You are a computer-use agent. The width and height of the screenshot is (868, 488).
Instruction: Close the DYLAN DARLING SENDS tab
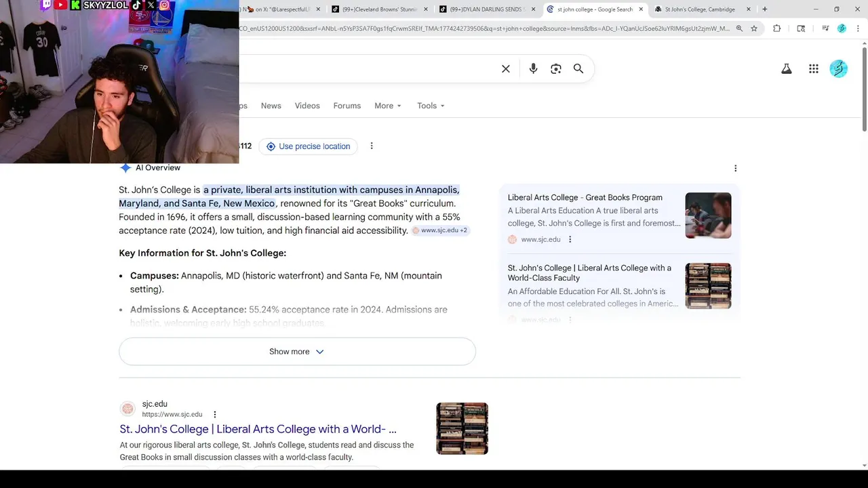pos(533,9)
